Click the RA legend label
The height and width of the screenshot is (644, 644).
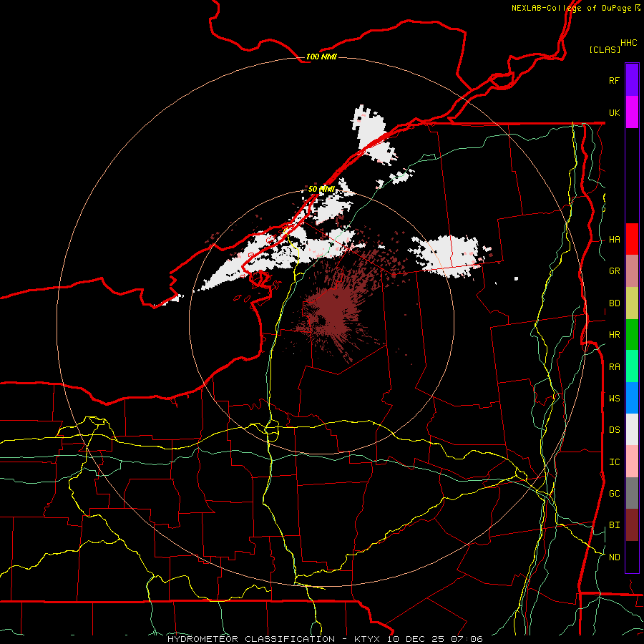(614, 366)
